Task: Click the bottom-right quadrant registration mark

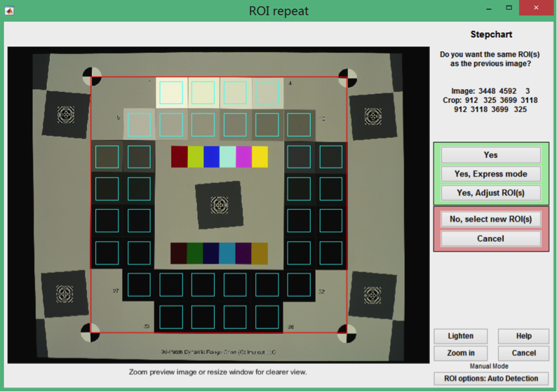Action: [x=347, y=332]
